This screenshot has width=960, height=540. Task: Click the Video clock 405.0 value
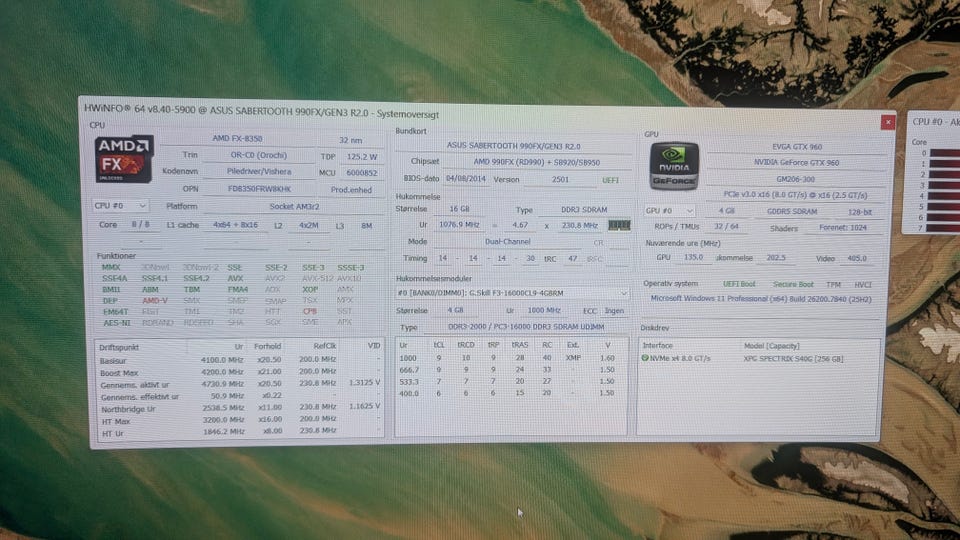(x=857, y=258)
